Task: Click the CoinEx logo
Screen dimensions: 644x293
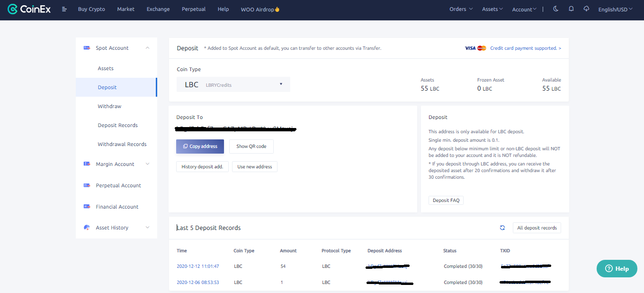Action: pyautogui.click(x=29, y=9)
